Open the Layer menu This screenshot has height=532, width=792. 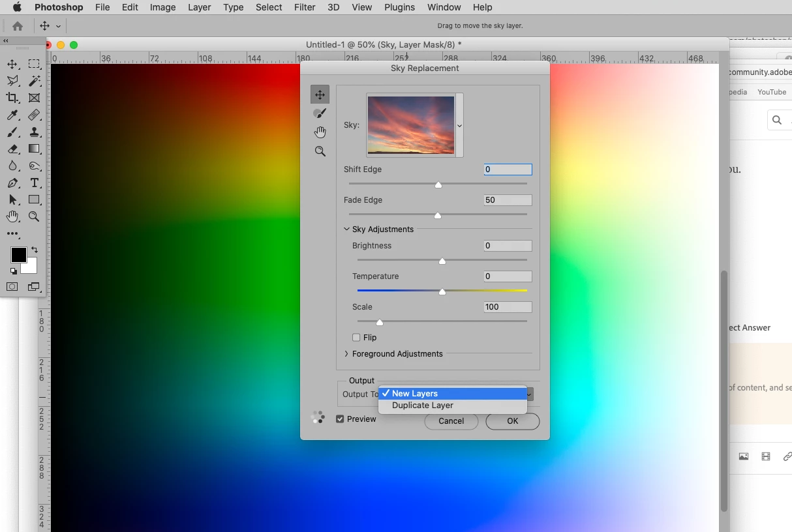pos(200,7)
